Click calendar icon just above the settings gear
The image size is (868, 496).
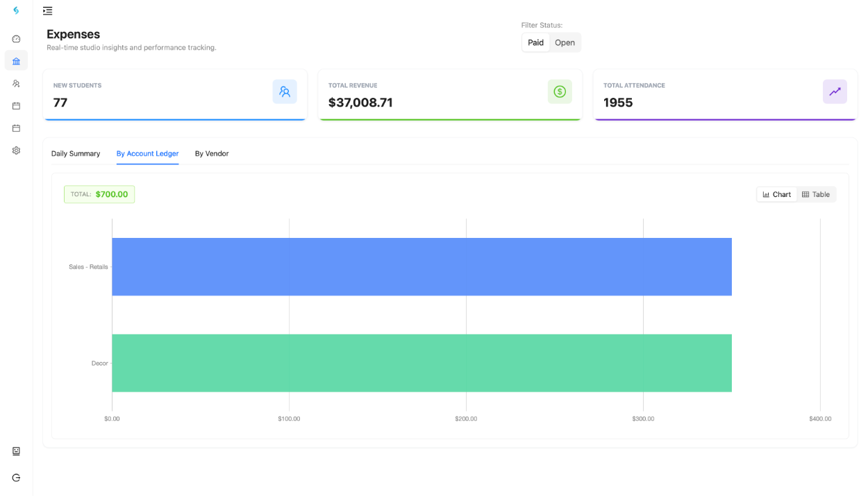click(x=16, y=128)
